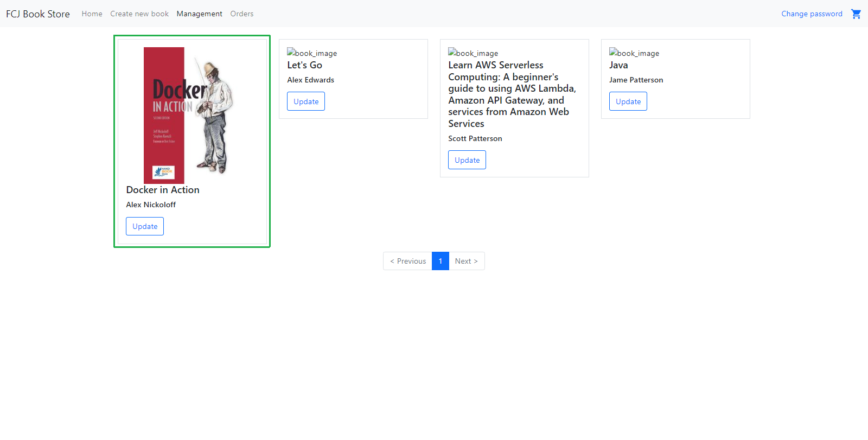Open the Orders nav item

241,14
